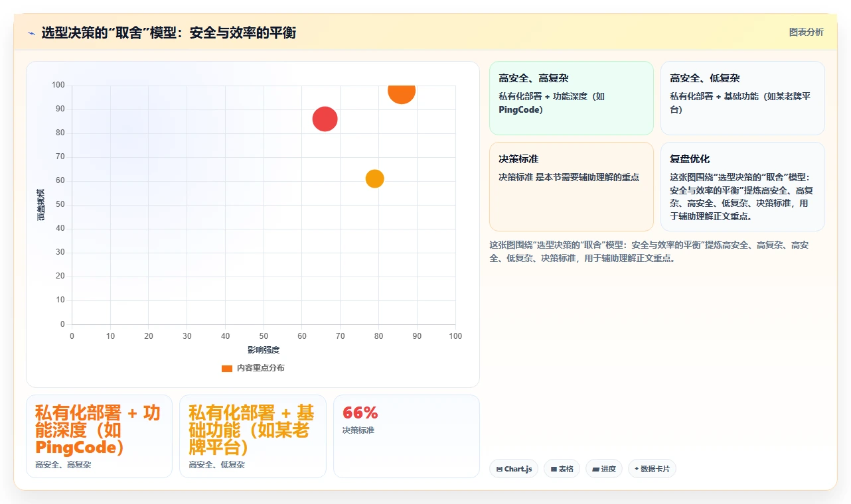Screen dimensions: 851x504
Task: Click 决策标准 是本节需要辅助理解的重点 text
Action: 569,177
